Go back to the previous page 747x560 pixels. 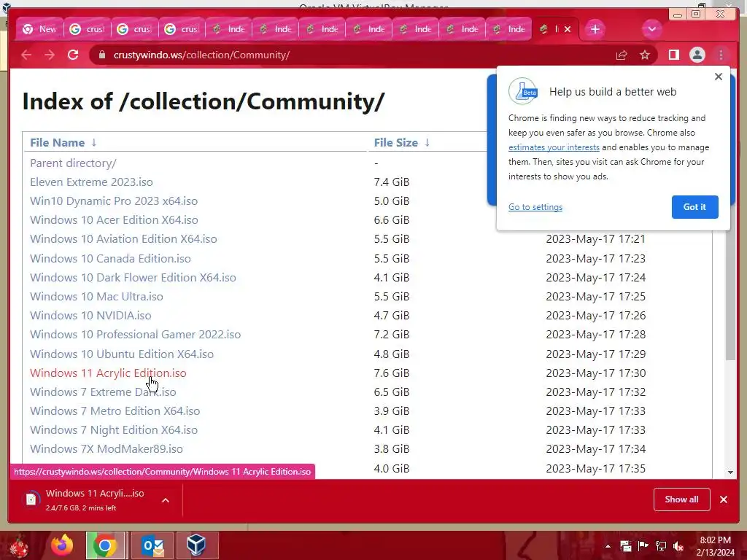(26, 55)
